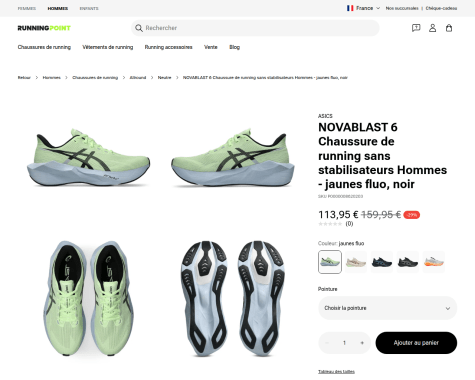Image resolution: width=475 pixels, height=380 pixels.
Task: Go to the Hommes breadcrumb
Action: pos(52,77)
